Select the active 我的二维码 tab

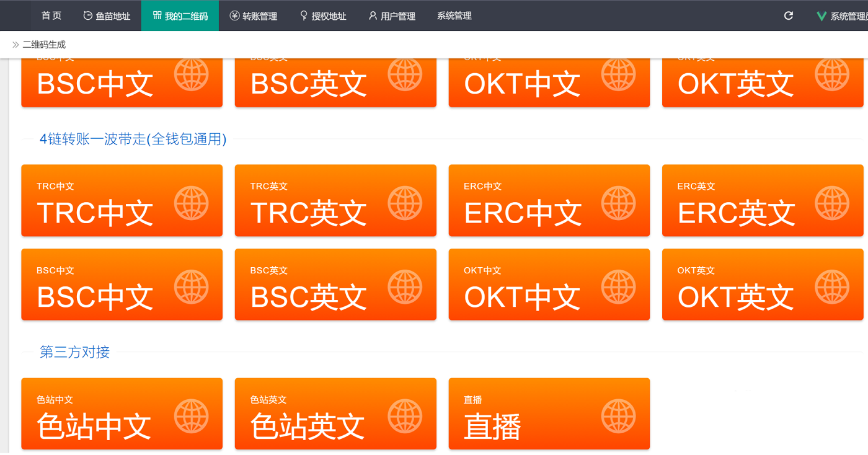(180, 16)
